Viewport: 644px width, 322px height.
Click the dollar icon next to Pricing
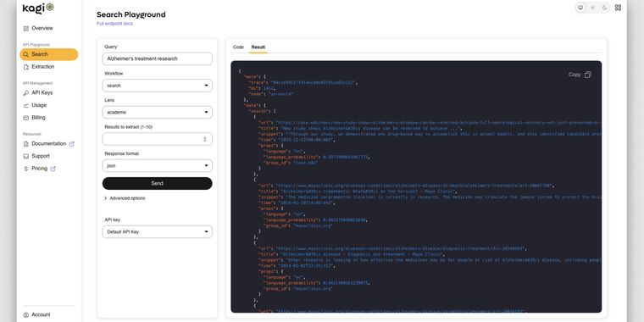26,169
